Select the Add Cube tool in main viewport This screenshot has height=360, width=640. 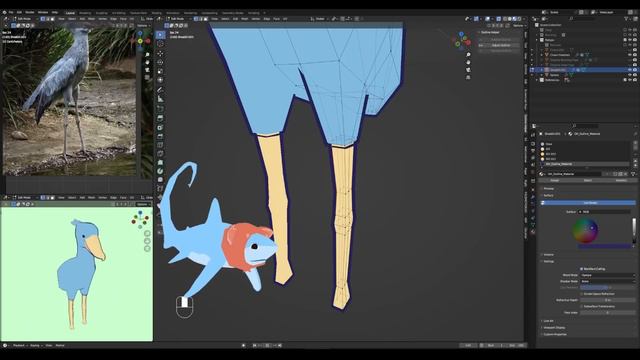coord(160,109)
